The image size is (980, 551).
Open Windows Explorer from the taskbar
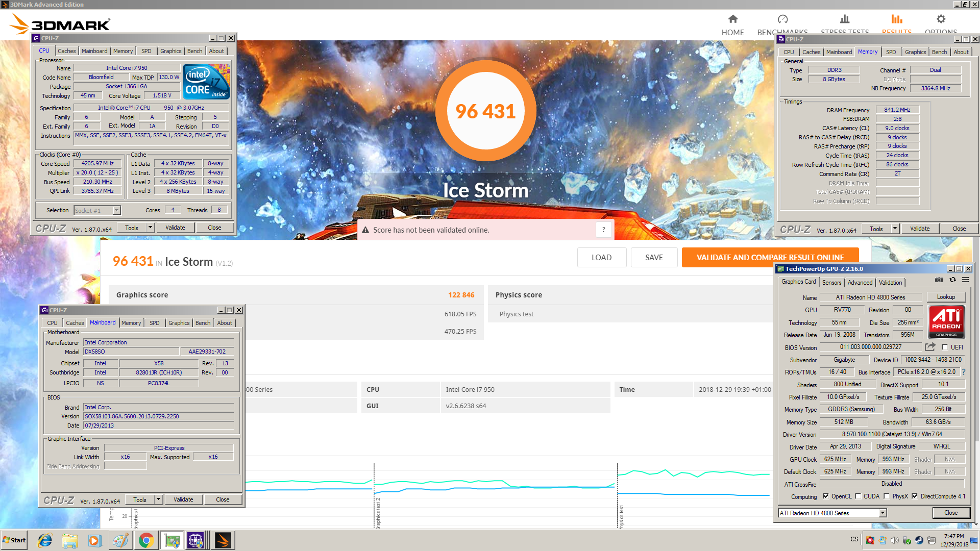tap(70, 540)
